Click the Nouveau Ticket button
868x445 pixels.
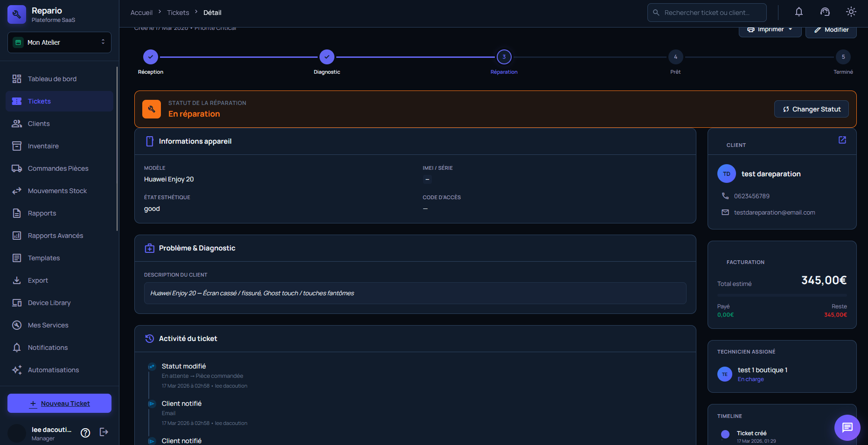(59, 403)
